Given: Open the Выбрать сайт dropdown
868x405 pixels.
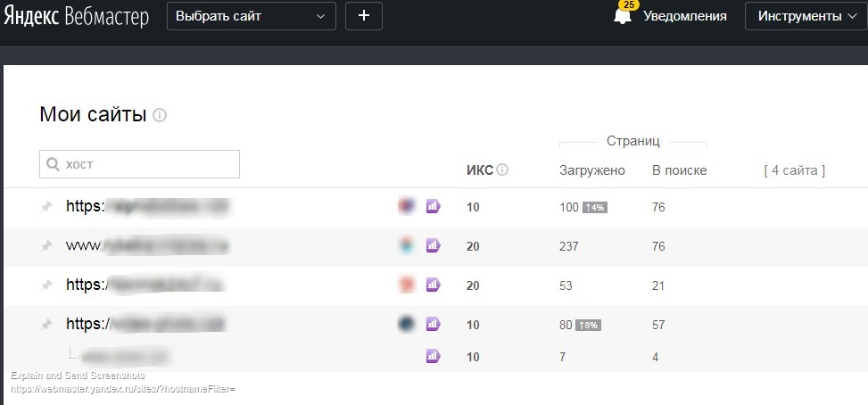Looking at the screenshot, I should click(251, 16).
